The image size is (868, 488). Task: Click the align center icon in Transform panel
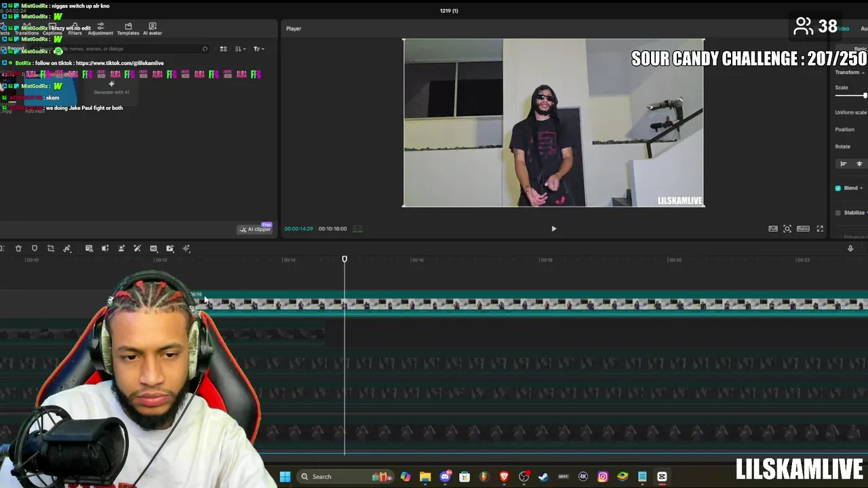tap(859, 164)
